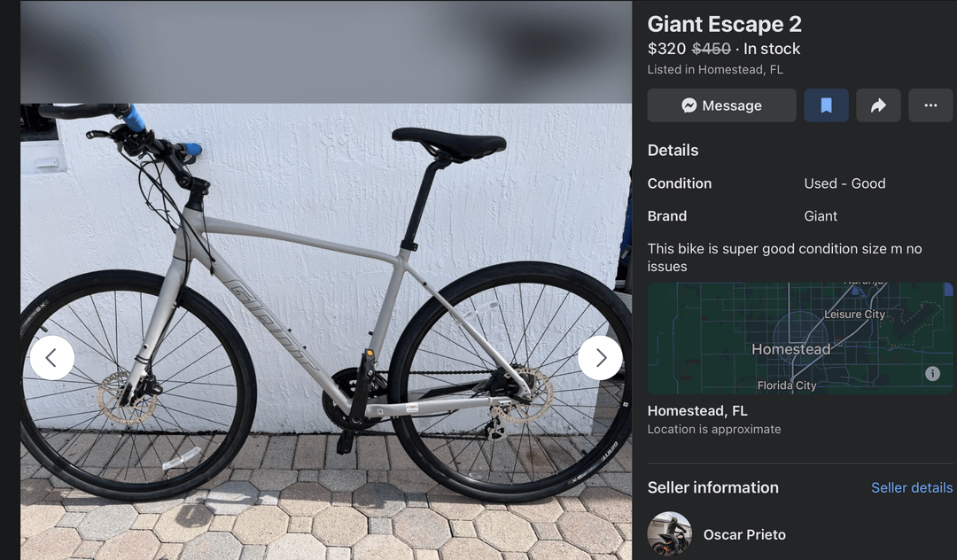Share this listing via arrow icon

point(878,105)
